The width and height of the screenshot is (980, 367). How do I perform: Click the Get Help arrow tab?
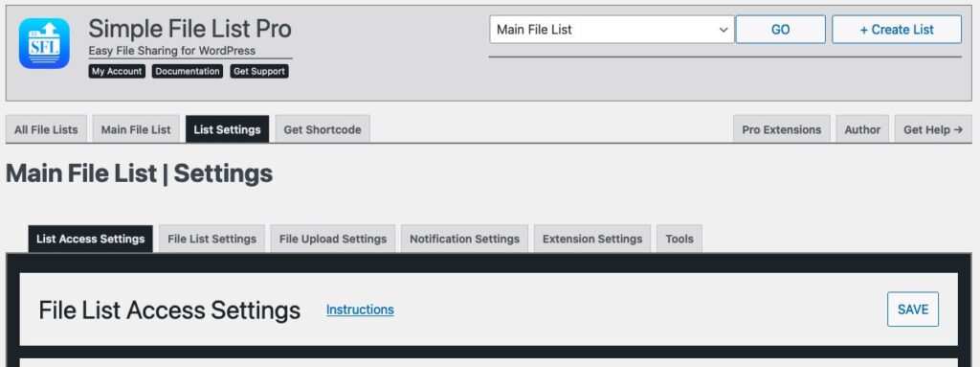[933, 129]
